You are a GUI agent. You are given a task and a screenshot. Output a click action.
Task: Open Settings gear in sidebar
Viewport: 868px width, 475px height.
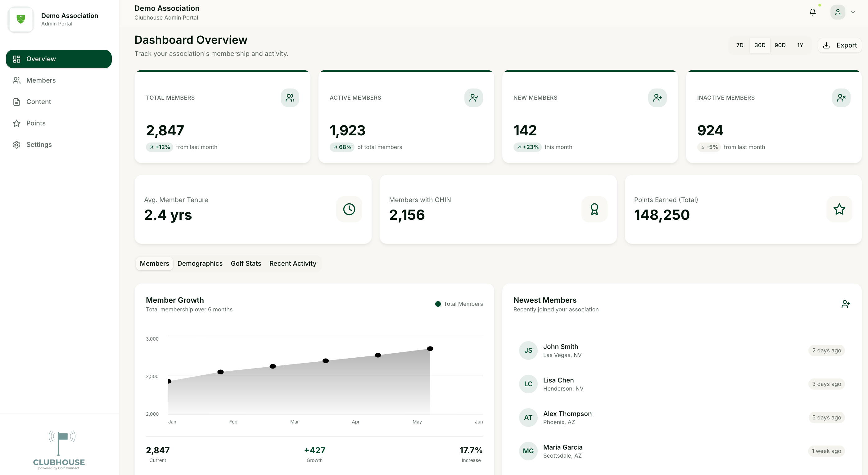[x=16, y=144]
